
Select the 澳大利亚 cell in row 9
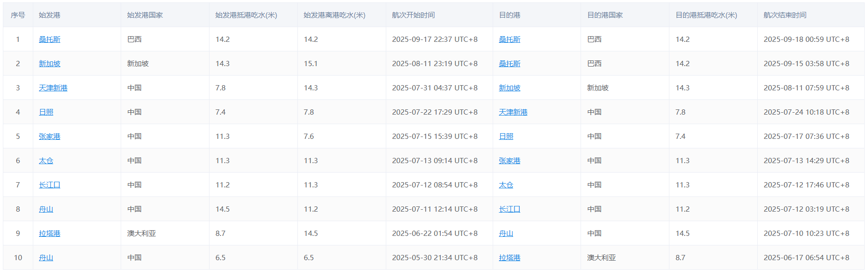(142, 234)
